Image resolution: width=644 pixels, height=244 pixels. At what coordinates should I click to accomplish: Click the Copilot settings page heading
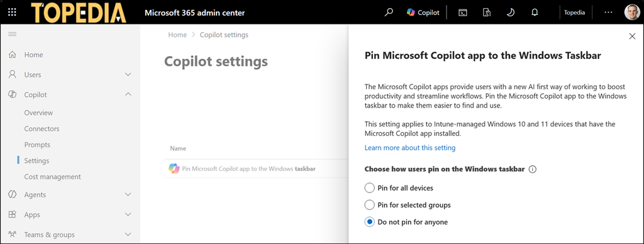tap(216, 62)
